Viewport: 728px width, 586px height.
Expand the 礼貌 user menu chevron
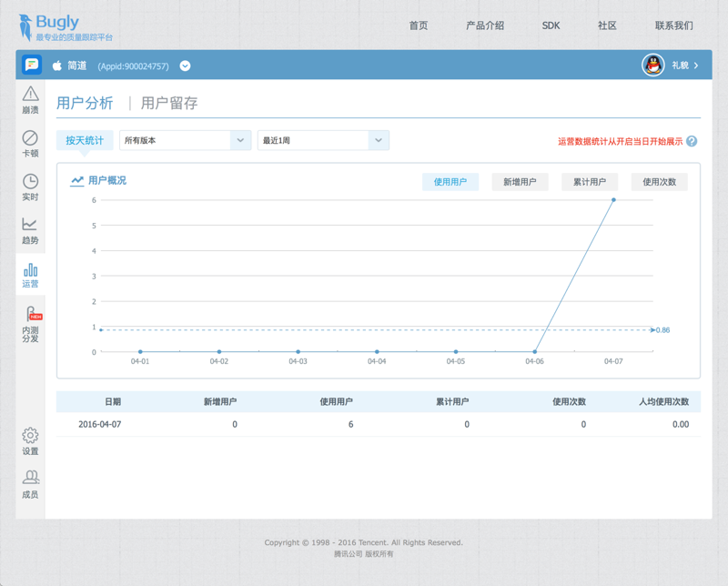coord(696,66)
